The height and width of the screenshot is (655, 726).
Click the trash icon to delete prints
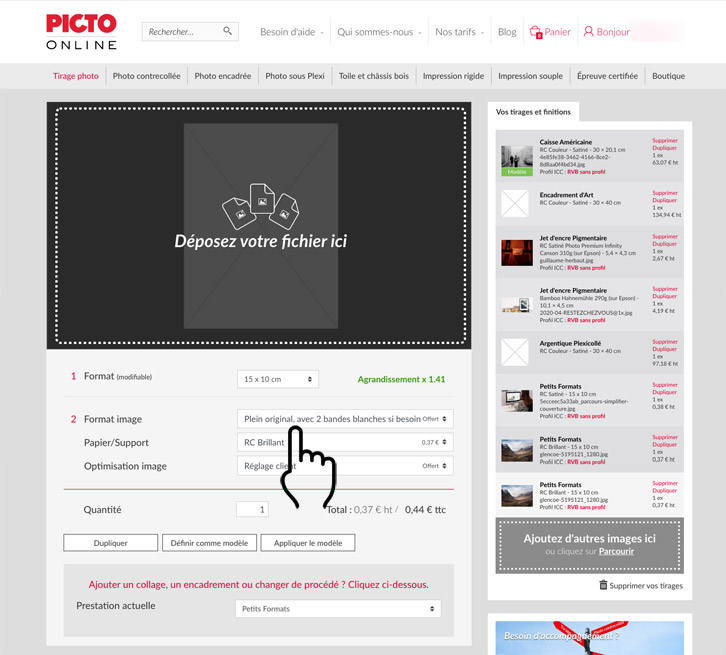point(603,585)
